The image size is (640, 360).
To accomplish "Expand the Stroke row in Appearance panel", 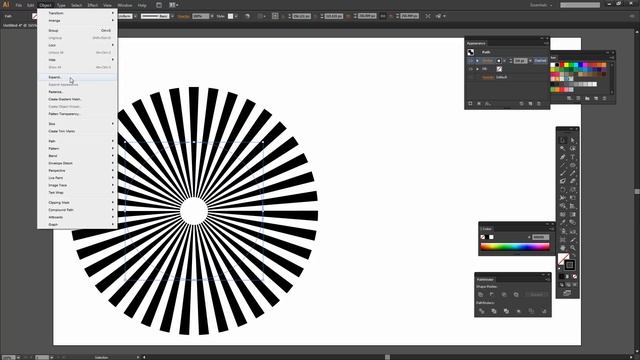I will click(x=477, y=60).
